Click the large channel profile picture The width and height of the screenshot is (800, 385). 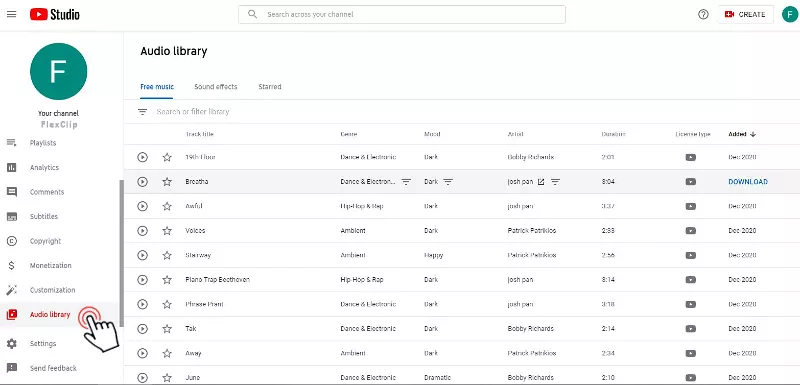[x=59, y=71]
